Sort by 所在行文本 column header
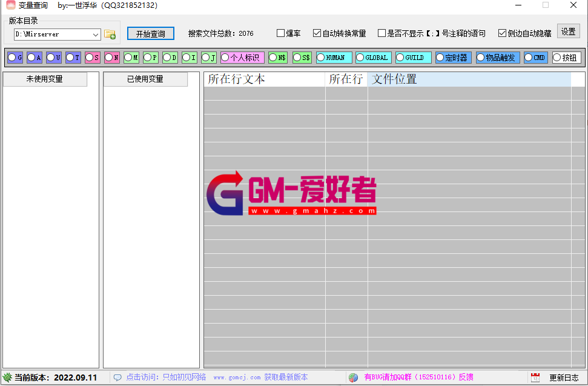The height and width of the screenshot is (386, 588). click(x=265, y=79)
